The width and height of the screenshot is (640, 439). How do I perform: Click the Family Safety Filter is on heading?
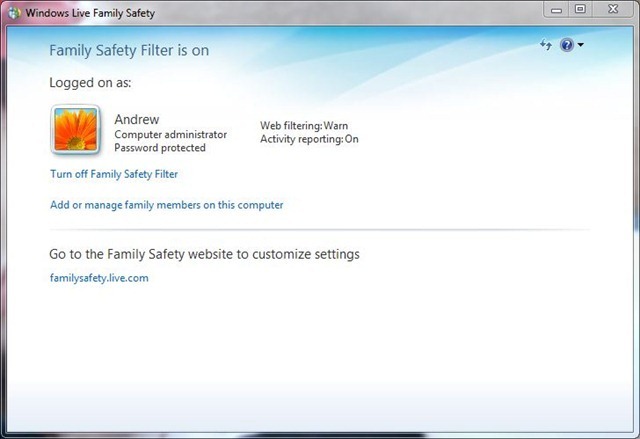(x=129, y=51)
